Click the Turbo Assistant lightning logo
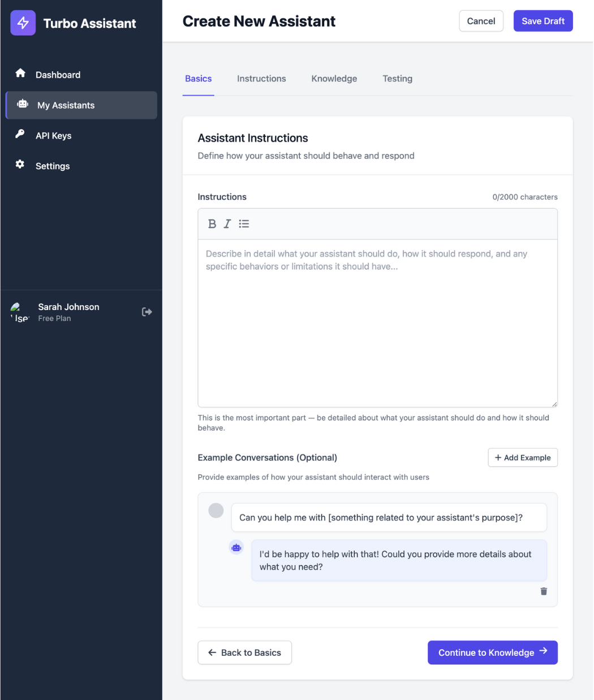The image size is (594, 700). [23, 23]
